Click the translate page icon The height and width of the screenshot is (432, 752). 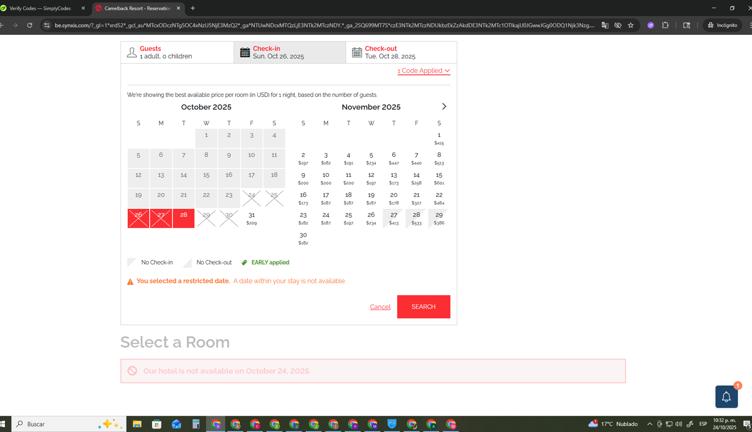pos(605,25)
